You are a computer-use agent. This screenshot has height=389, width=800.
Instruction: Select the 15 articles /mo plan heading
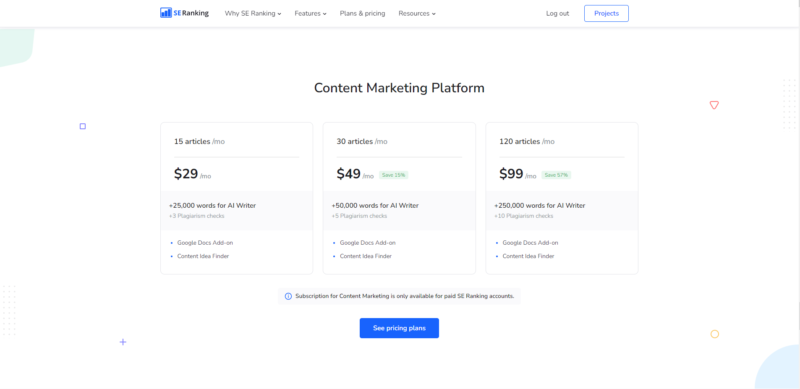[199, 141]
